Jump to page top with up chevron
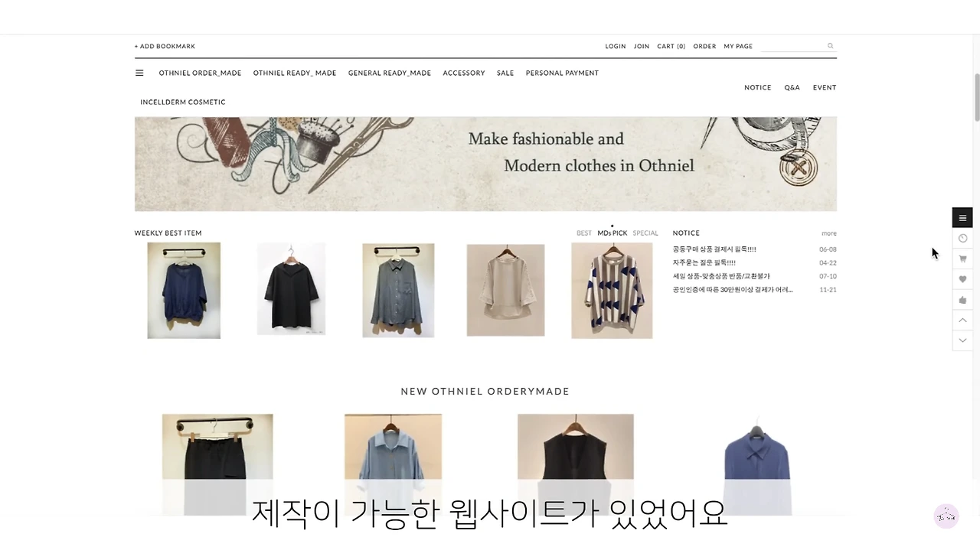This screenshot has width=980, height=550. tap(962, 321)
